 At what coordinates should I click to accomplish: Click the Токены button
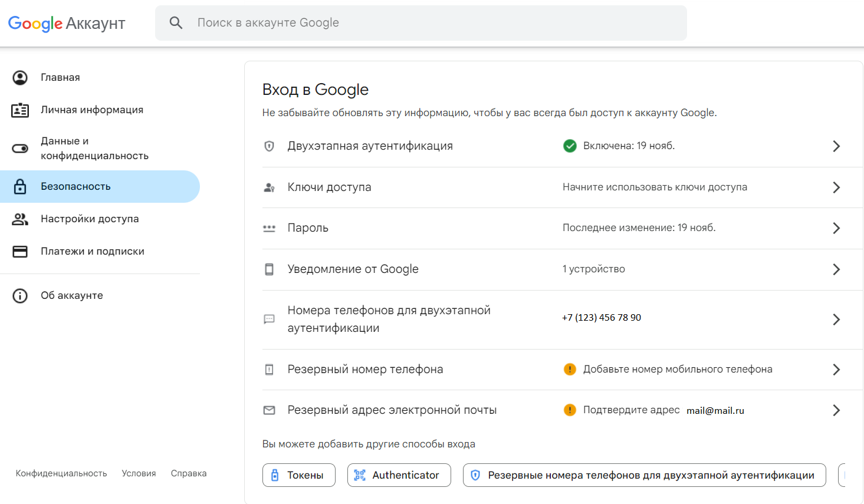coord(299,475)
